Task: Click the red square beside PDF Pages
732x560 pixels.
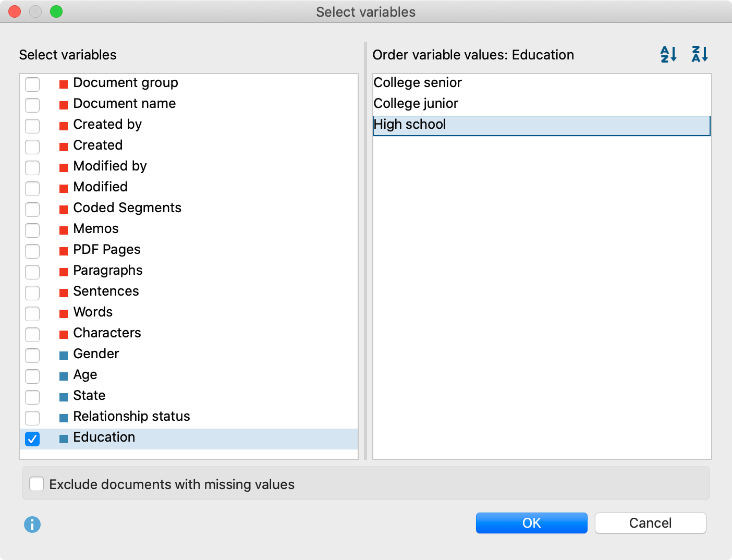Action: (x=64, y=251)
